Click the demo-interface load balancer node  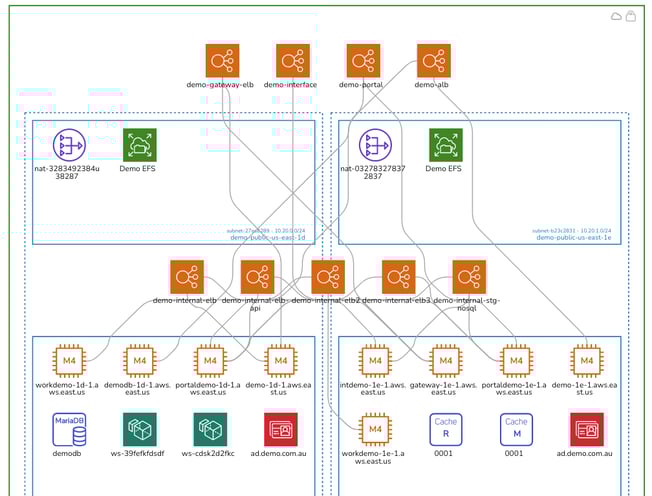click(x=291, y=60)
